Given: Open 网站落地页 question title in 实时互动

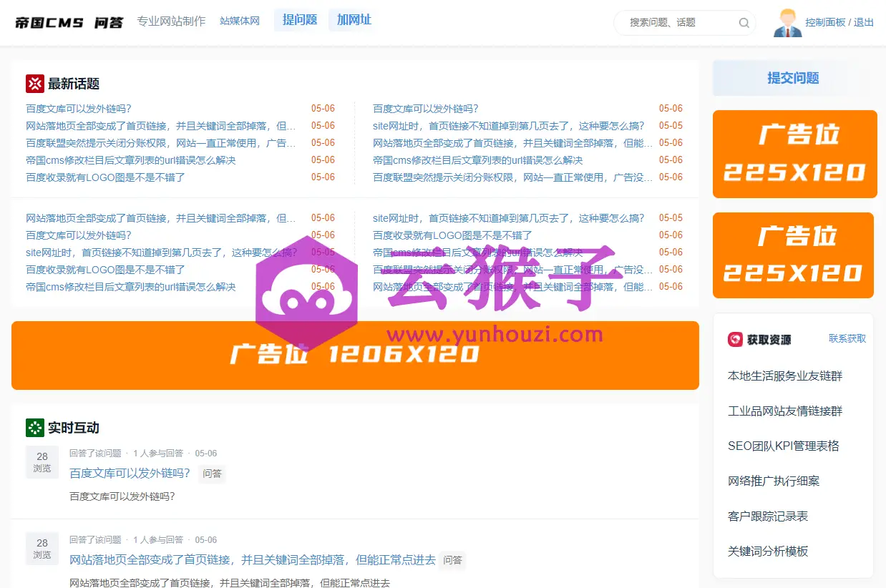Looking at the screenshot, I should click(253, 560).
